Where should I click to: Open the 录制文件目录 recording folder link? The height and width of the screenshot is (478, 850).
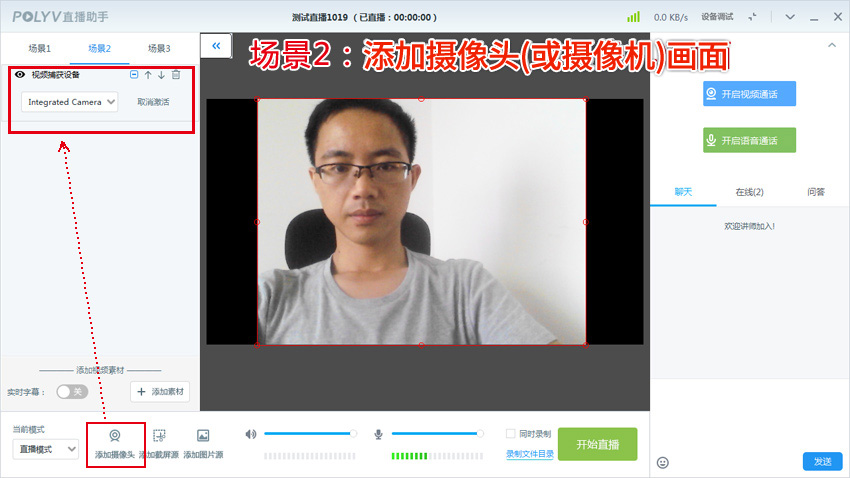click(x=528, y=454)
